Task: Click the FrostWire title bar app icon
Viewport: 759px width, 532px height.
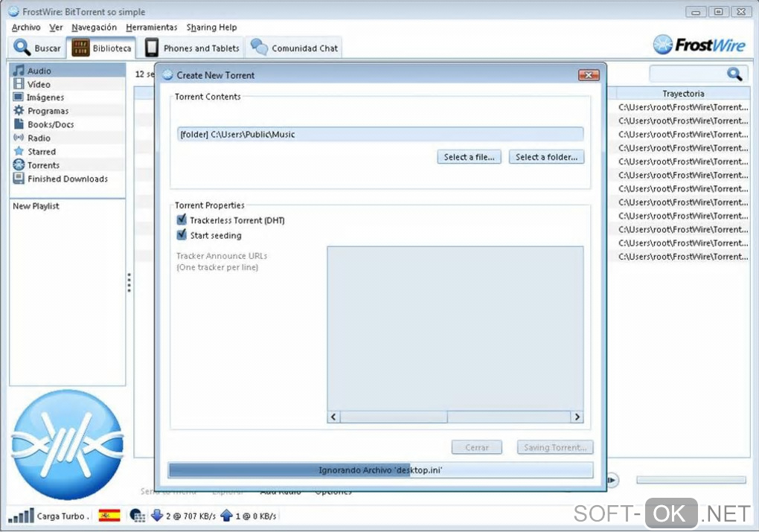Action: (x=14, y=11)
